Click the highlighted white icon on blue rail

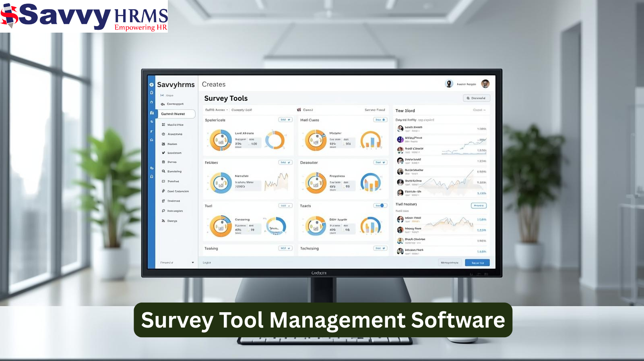(x=152, y=113)
